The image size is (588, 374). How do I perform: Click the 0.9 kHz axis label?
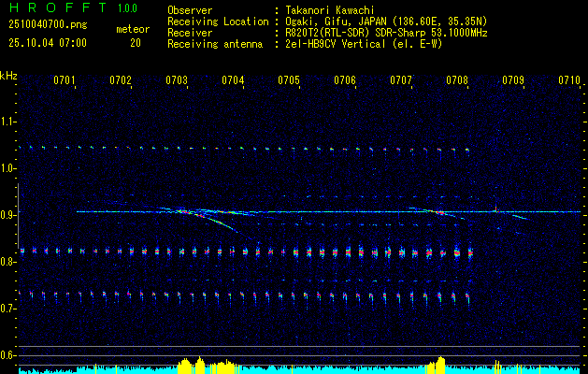point(8,215)
